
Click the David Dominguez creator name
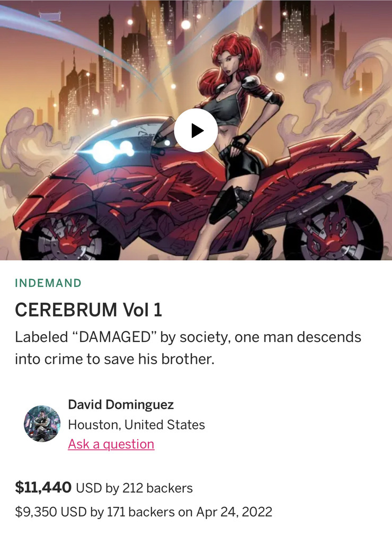(121, 404)
